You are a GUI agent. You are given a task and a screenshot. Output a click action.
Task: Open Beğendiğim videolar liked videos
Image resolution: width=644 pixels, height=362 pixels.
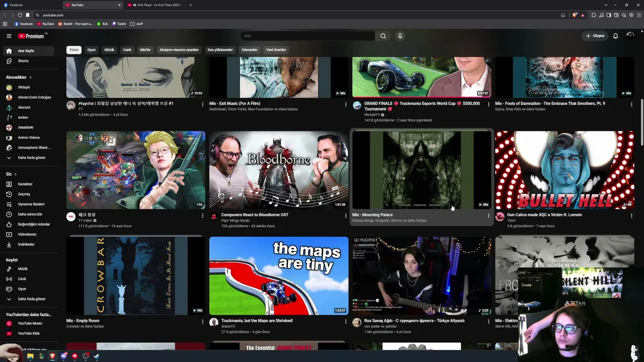(x=29, y=224)
